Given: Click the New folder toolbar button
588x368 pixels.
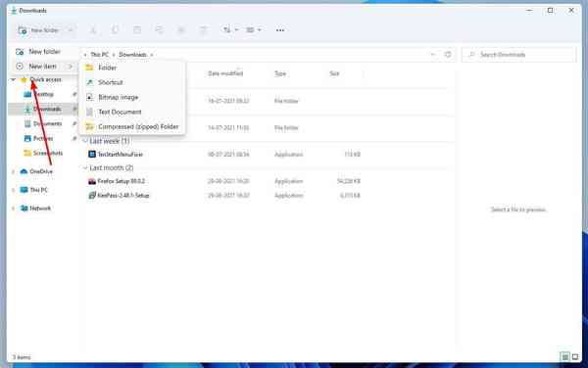Looking at the screenshot, I should pyautogui.click(x=39, y=30).
